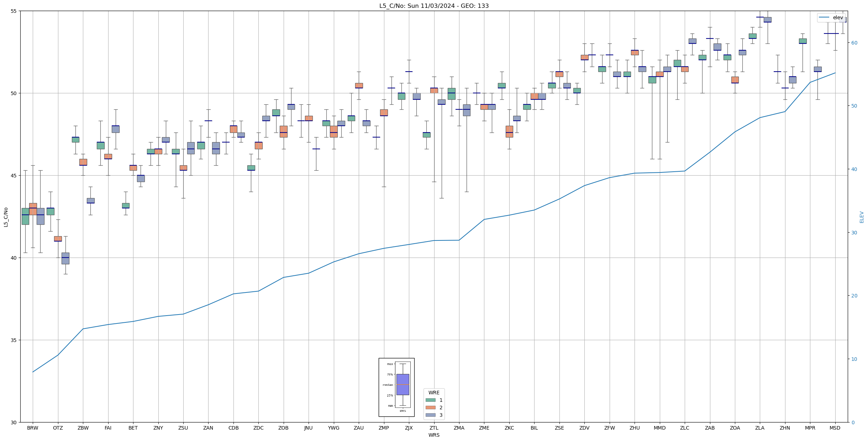Click the orange WRE 2 legend swatch
868x441 pixels.
point(430,408)
